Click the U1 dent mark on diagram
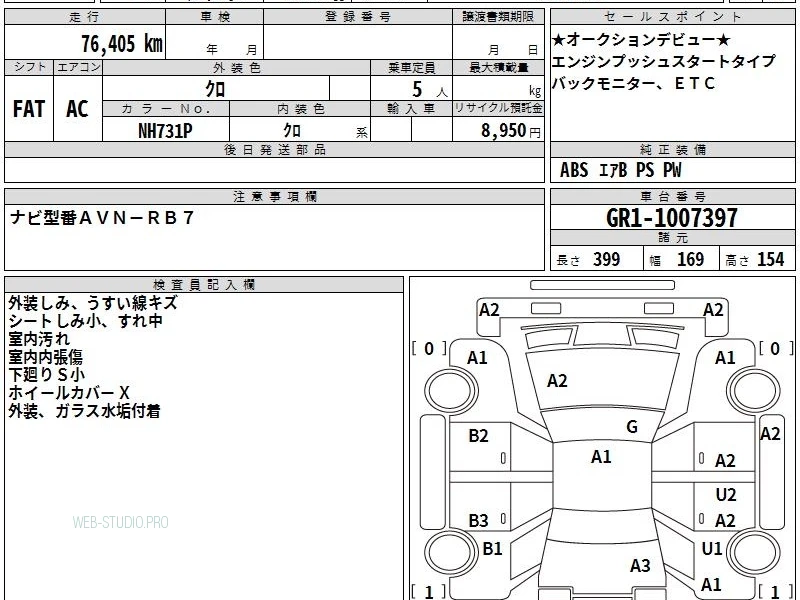800x600 pixels. point(712,548)
